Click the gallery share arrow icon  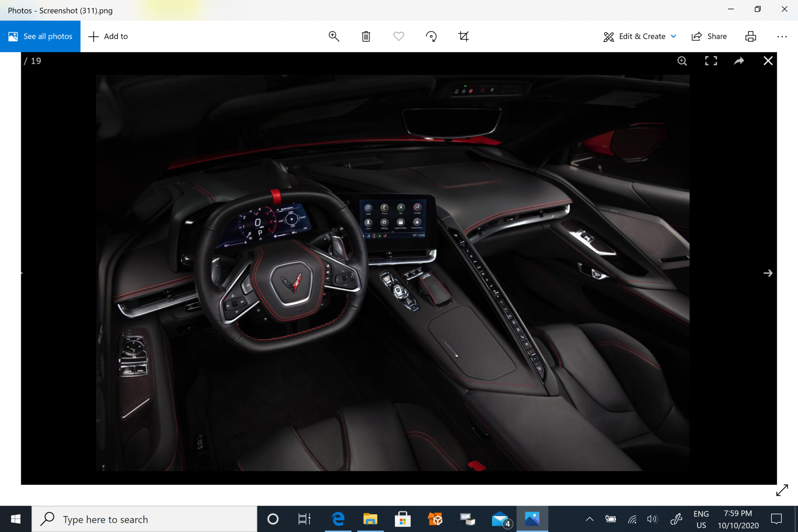pyautogui.click(x=739, y=61)
